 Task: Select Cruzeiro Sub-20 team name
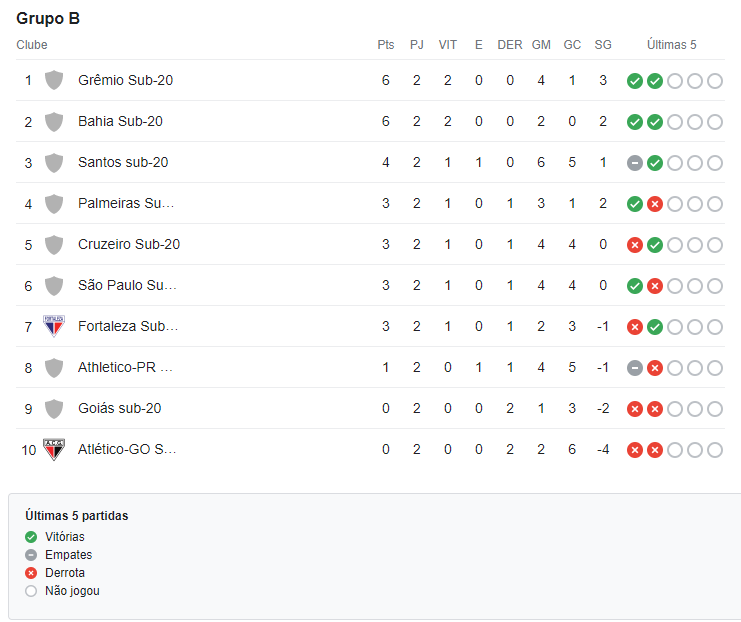coord(129,244)
